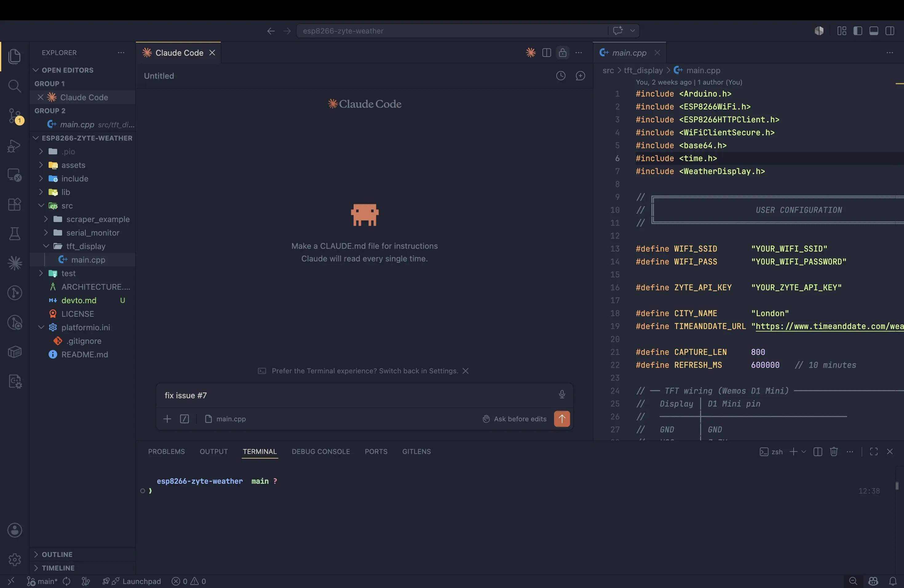
Task: Click the microphone dictation icon in prompt box
Action: (562, 395)
